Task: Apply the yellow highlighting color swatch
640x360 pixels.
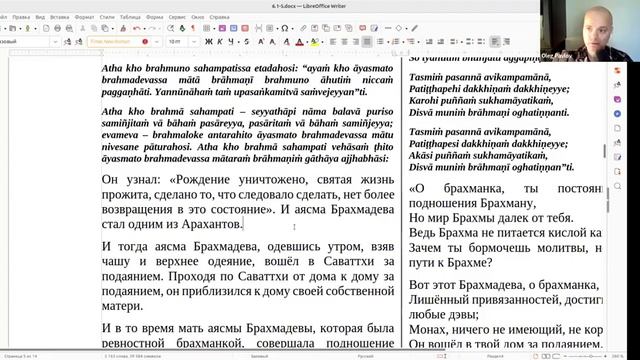Action: (314, 42)
